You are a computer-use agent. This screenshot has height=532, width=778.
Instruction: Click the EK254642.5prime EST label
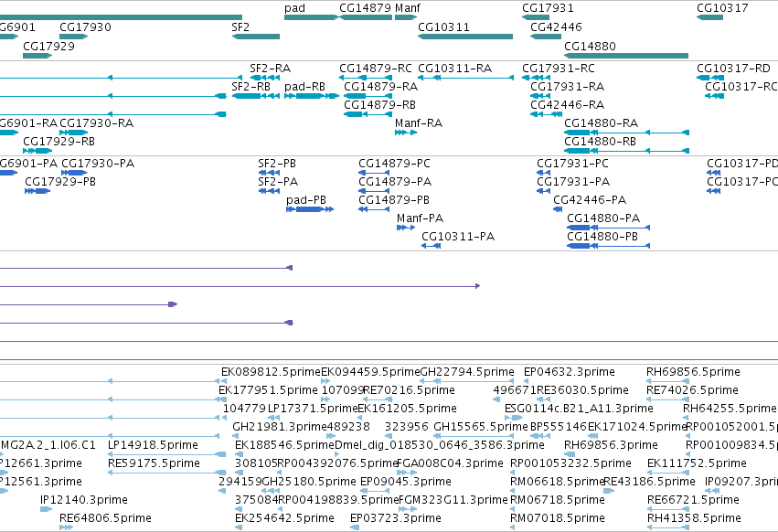[x=285, y=518]
